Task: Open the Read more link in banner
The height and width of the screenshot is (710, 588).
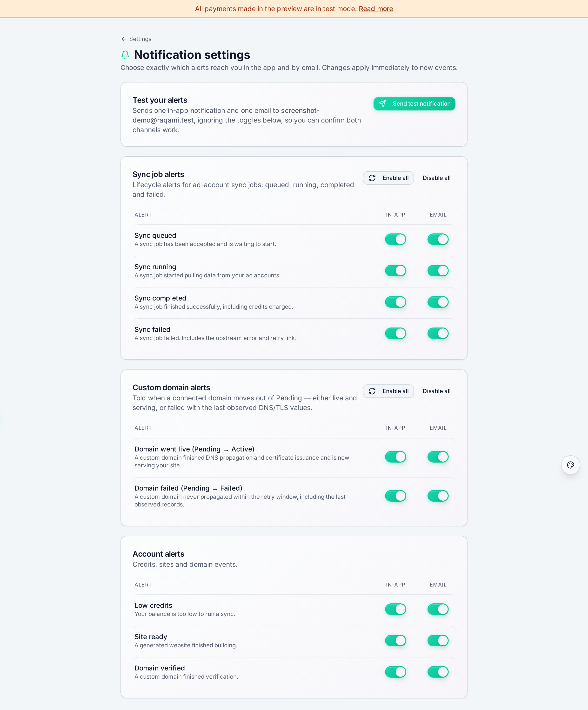Action: point(376,9)
